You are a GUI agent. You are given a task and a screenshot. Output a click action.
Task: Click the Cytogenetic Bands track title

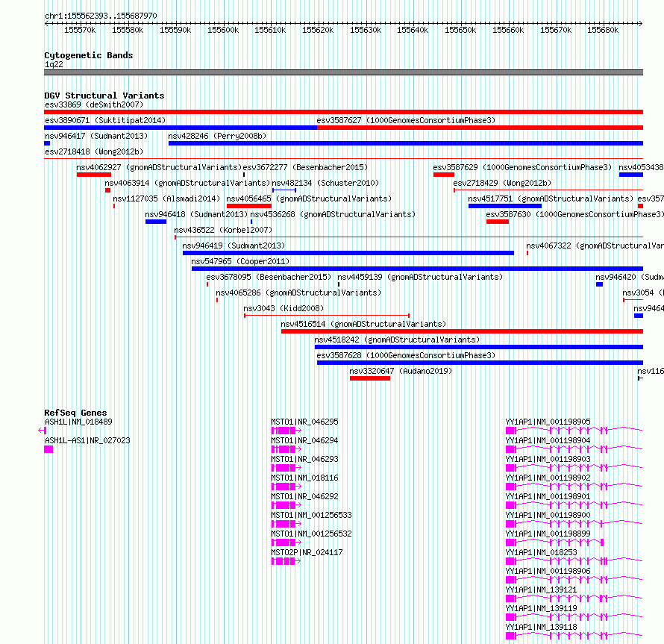[89, 55]
